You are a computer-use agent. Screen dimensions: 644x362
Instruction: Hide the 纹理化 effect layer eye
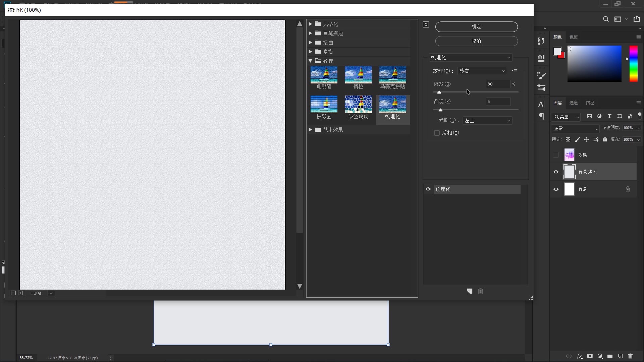pyautogui.click(x=428, y=189)
